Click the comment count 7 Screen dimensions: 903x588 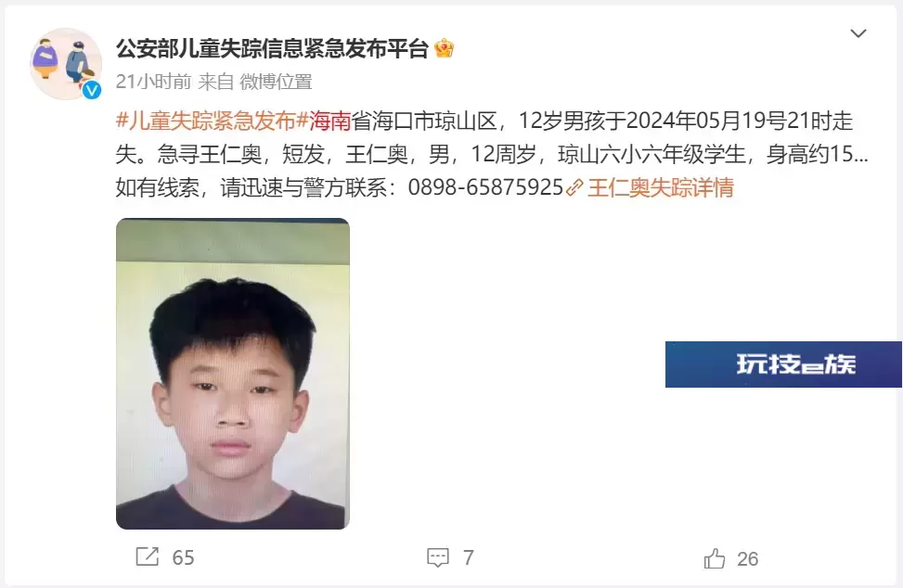[x=468, y=557]
